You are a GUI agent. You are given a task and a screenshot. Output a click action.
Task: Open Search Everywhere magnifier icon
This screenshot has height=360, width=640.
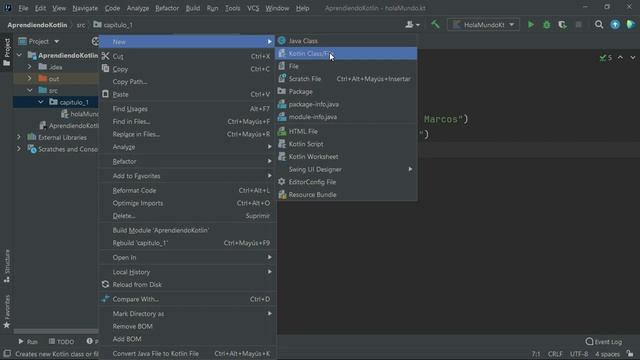click(x=599, y=25)
